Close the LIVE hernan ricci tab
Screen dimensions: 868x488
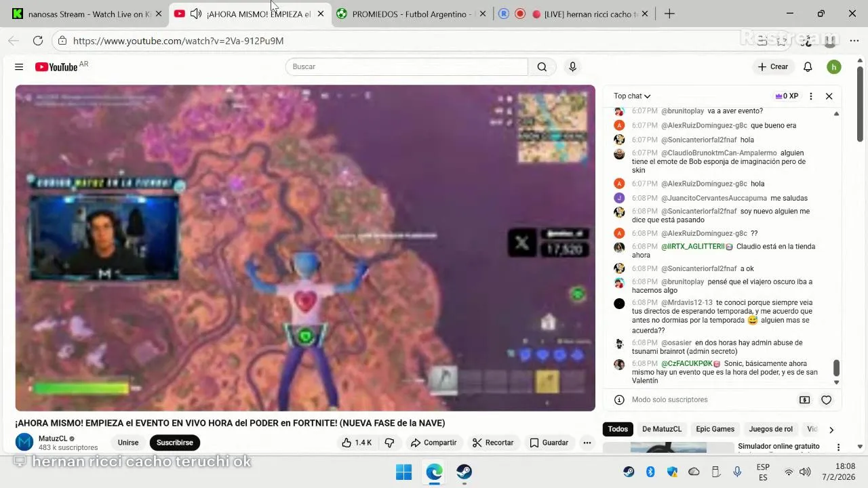(x=645, y=14)
